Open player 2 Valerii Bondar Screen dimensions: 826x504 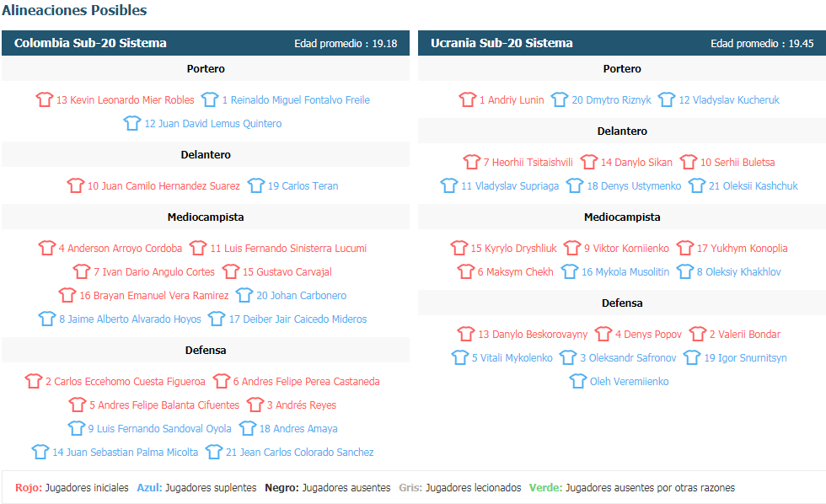point(745,335)
